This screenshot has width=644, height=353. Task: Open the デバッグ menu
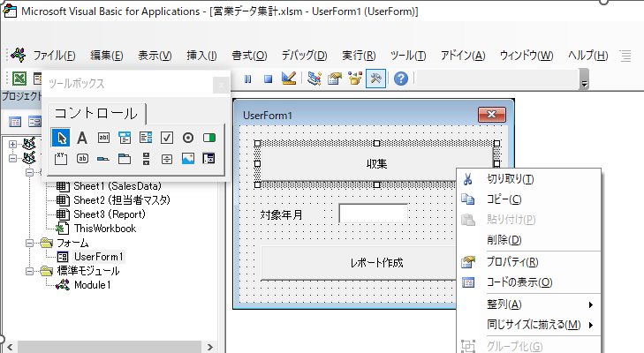coord(304,56)
